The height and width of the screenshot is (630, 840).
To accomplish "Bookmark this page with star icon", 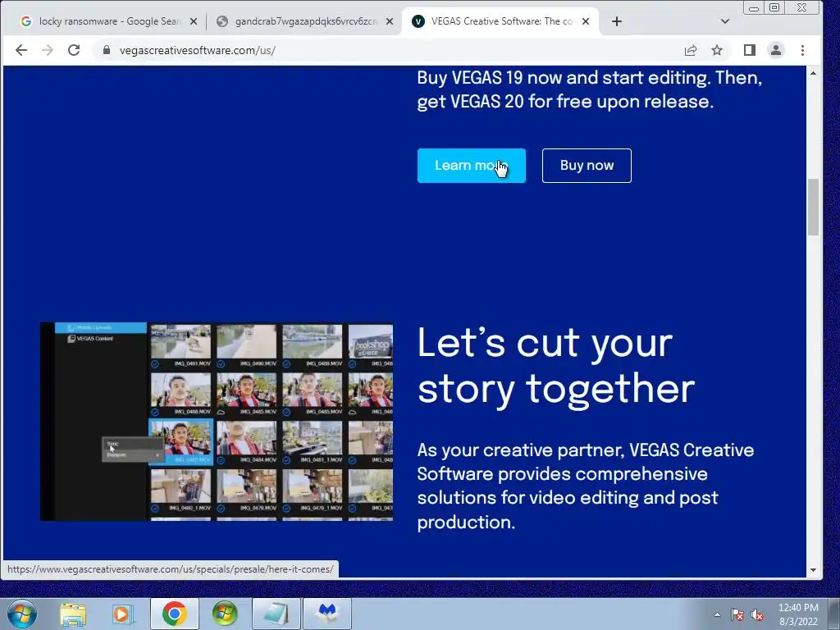I will tap(717, 50).
